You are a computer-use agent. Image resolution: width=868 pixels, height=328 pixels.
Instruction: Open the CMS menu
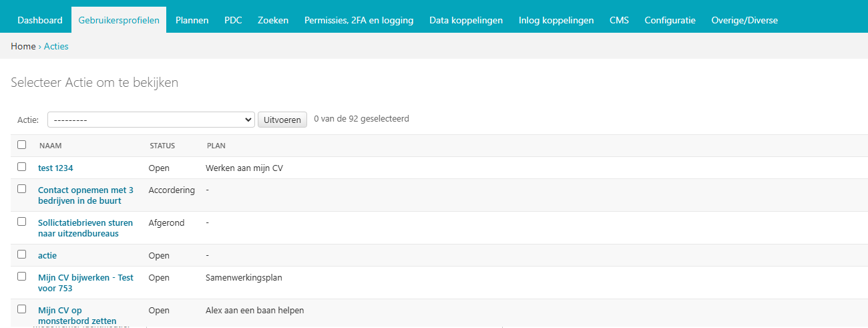coord(619,21)
